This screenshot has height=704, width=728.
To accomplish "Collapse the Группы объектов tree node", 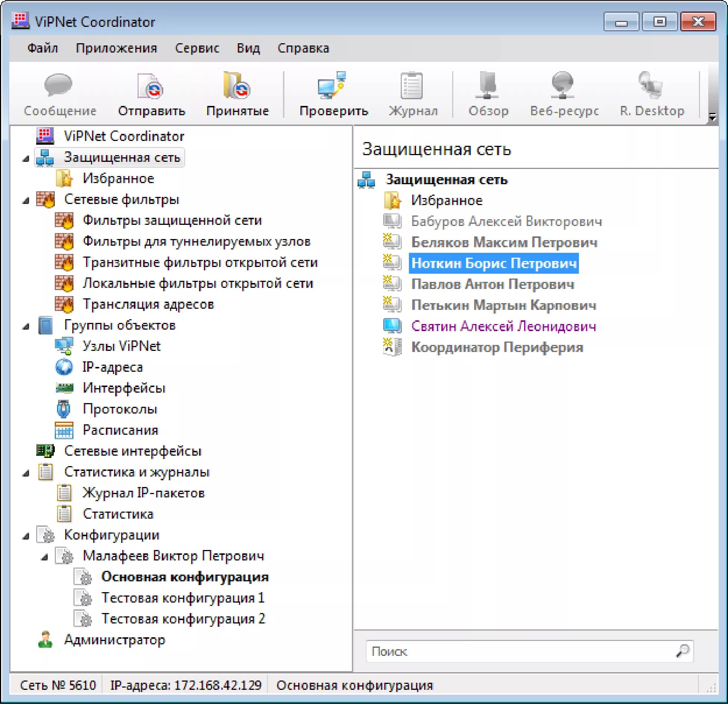I will tap(25, 327).
